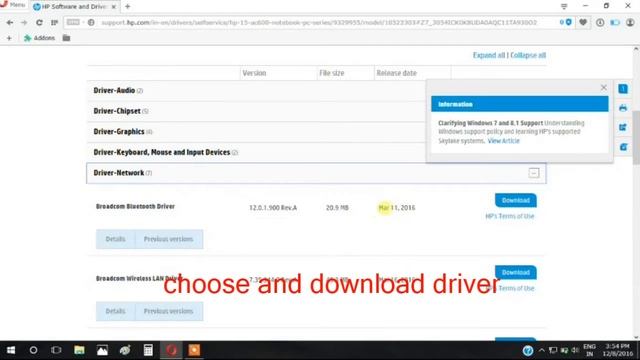Show Details for Broadcom Wireless LAN Driver
Viewport: 640px width, 360px height.
[x=116, y=311]
